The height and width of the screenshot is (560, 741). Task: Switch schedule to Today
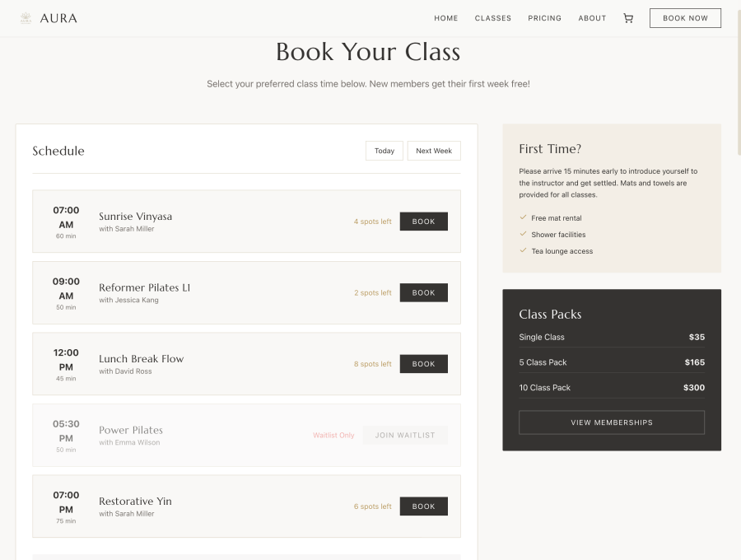384,151
